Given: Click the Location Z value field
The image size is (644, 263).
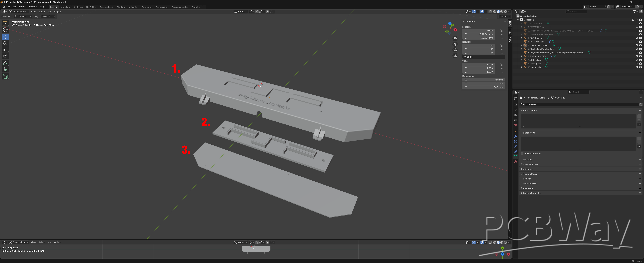Looking at the screenshot, I should tap(478, 38).
